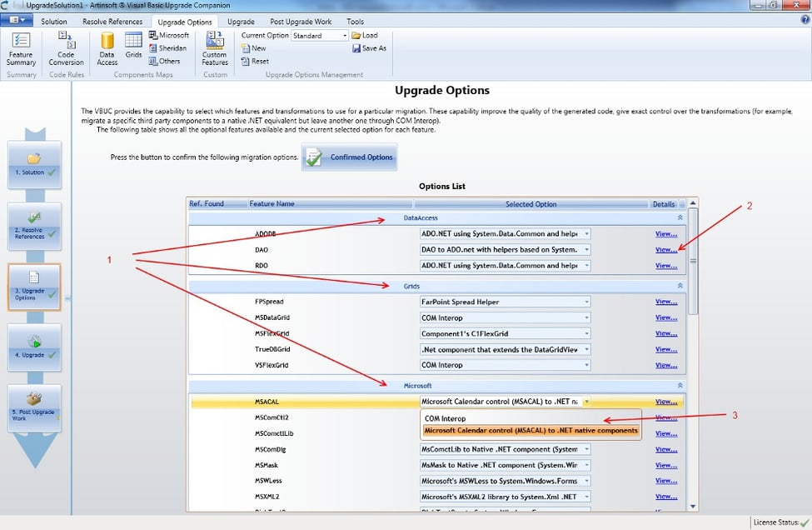Switch to the Upgrade tab
This screenshot has width=812, height=530.
(241, 22)
